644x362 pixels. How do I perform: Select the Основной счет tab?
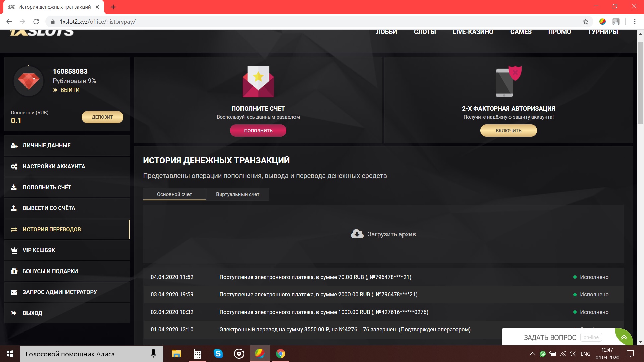click(x=174, y=194)
